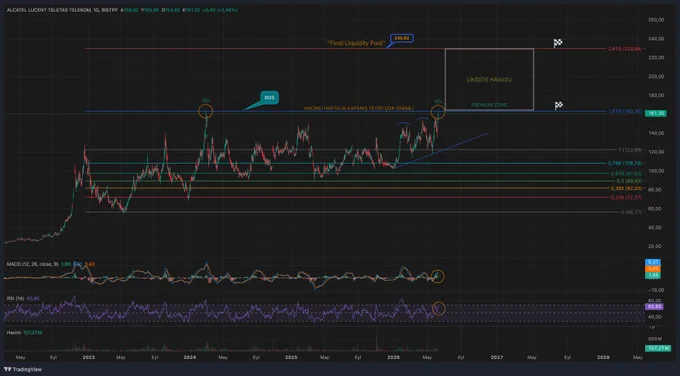Click the +5,40 (+3,46%) change value
The width and height of the screenshot is (680, 376).
click(x=220, y=10)
